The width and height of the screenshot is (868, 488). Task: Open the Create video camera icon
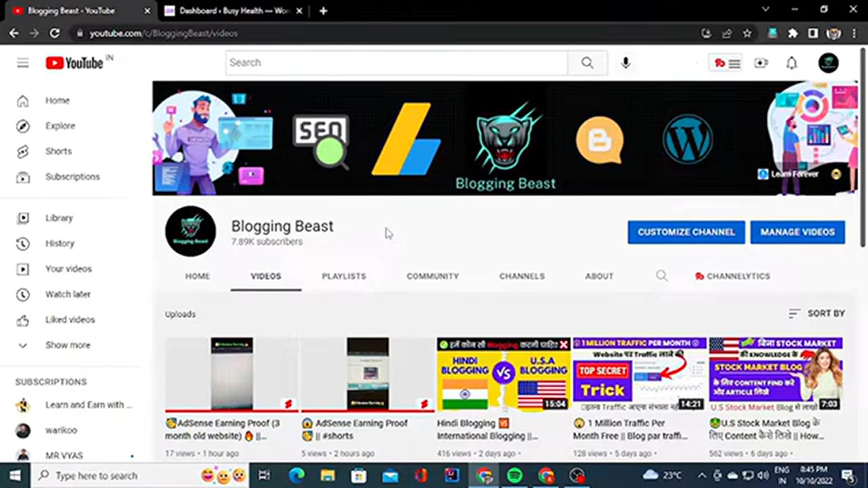(x=761, y=63)
